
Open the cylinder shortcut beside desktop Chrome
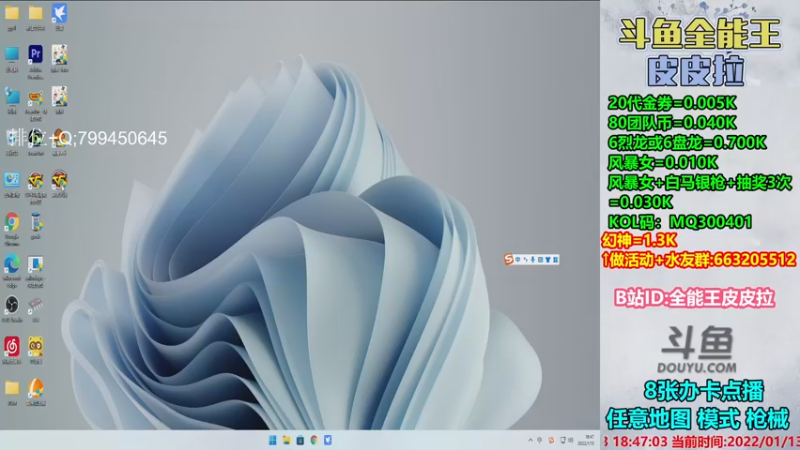[35, 222]
